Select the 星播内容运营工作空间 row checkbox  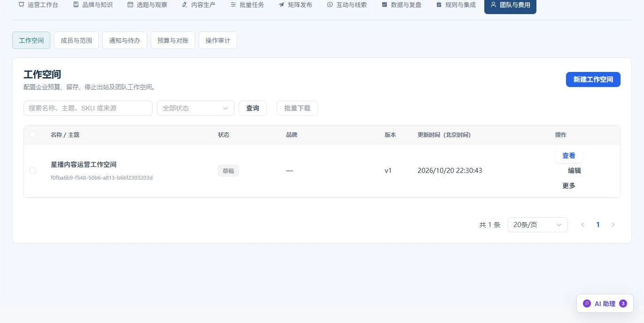[x=33, y=171]
